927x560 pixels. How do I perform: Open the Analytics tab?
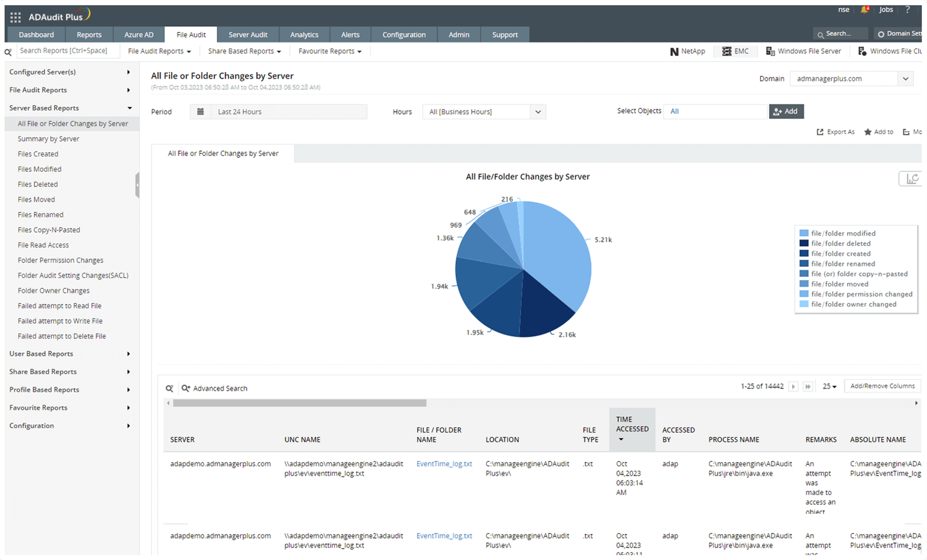[x=304, y=34]
